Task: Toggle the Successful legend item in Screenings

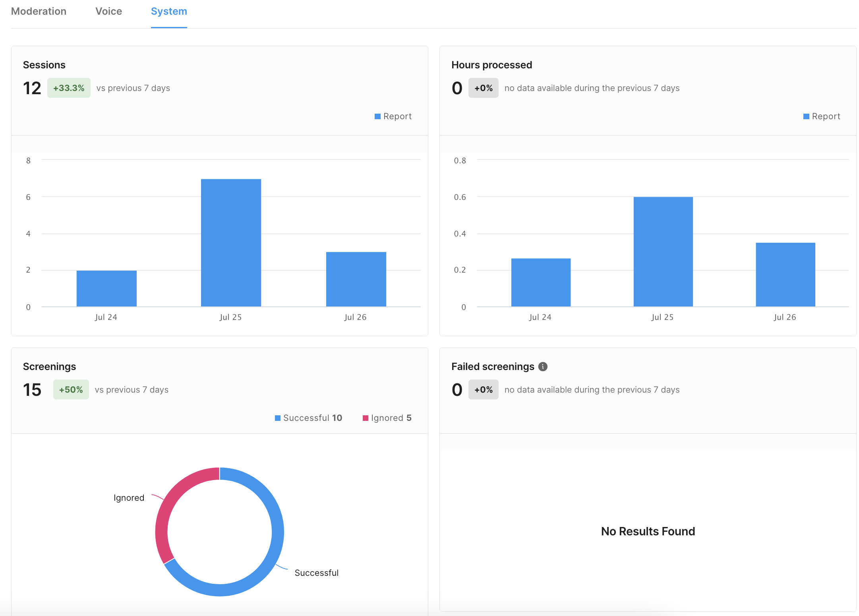Action: pyautogui.click(x=308, y=418)
